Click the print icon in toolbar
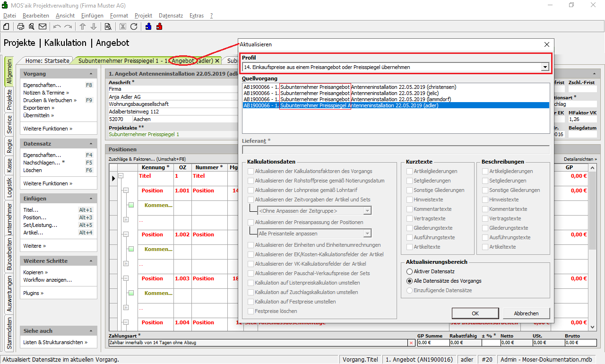Image resolution: width=605 pixels, height=364 pixels. click(x=21, y=26)
